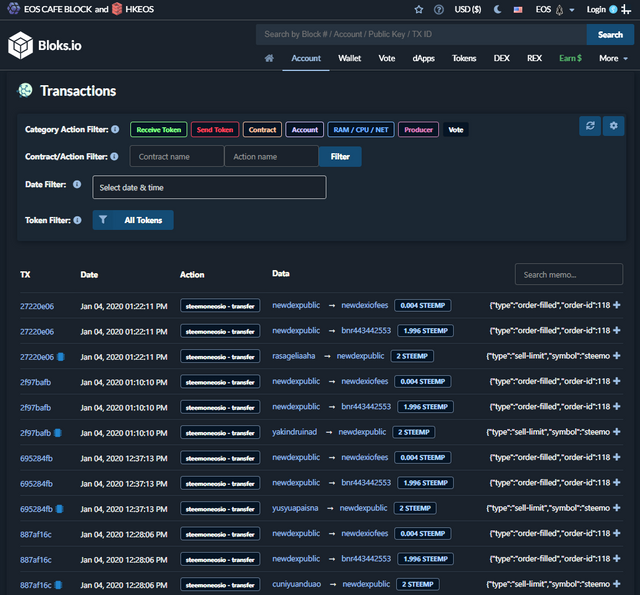Toggle the RAM / CPU / NET filter
This screenshot has height=595, width=640.
[361, 130]
